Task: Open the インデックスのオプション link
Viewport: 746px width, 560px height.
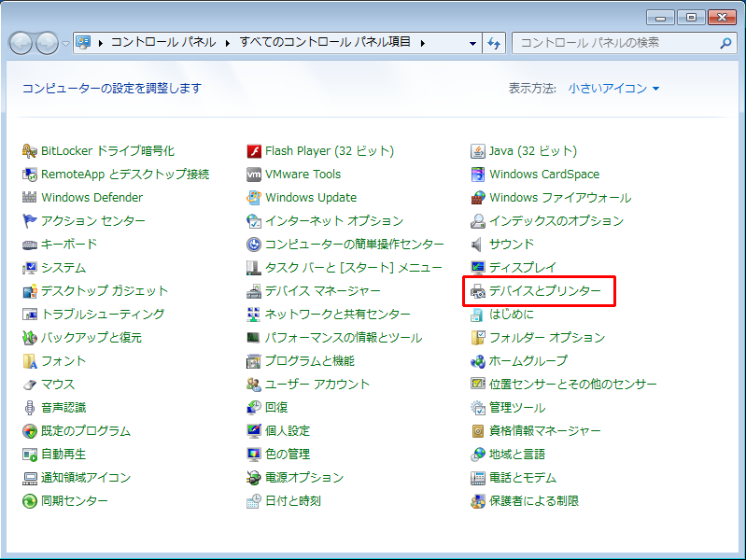Action: [556, 221]
